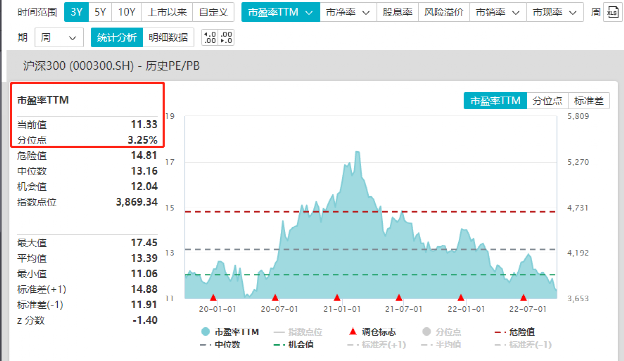The width and height of the screenshot is (624, 361).
Task: Toggle 指数点位 line in chart legend
Action: [x=298, y=332]
